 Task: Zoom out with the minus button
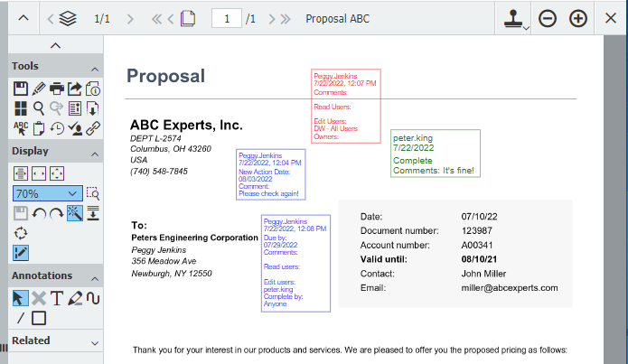(548, 18)
